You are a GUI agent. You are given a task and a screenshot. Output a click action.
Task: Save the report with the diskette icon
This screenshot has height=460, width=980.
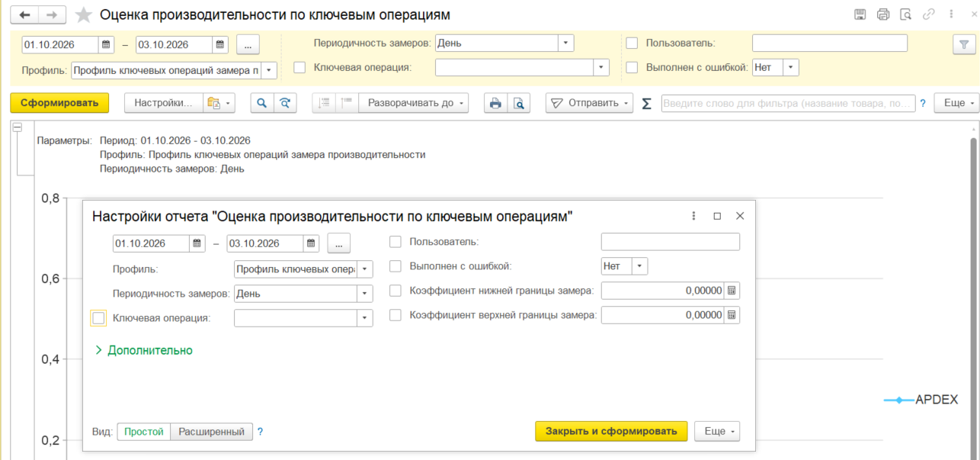[x=860, y=14]
